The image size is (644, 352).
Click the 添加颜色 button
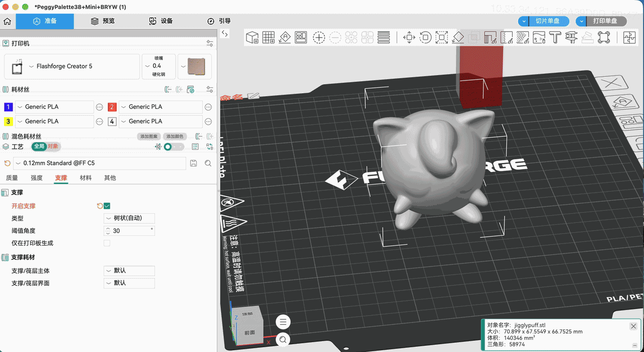click(175, 137)
